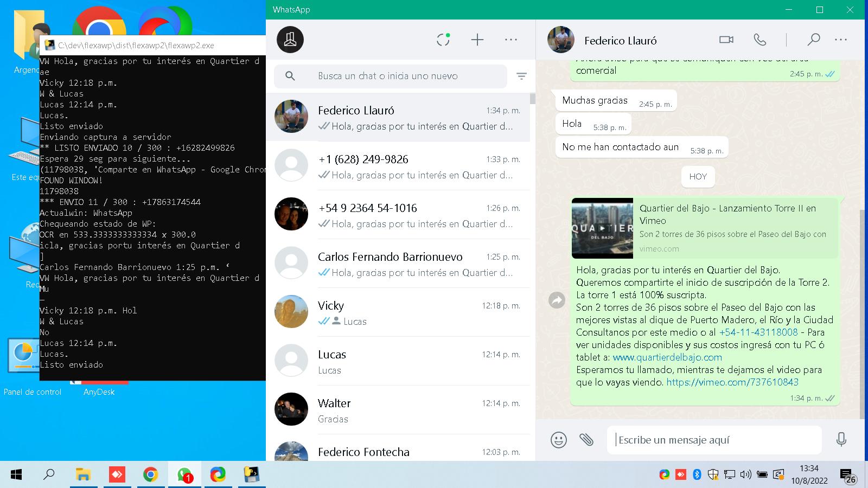Click Walter's profile picture in chat list

point(291,409)
